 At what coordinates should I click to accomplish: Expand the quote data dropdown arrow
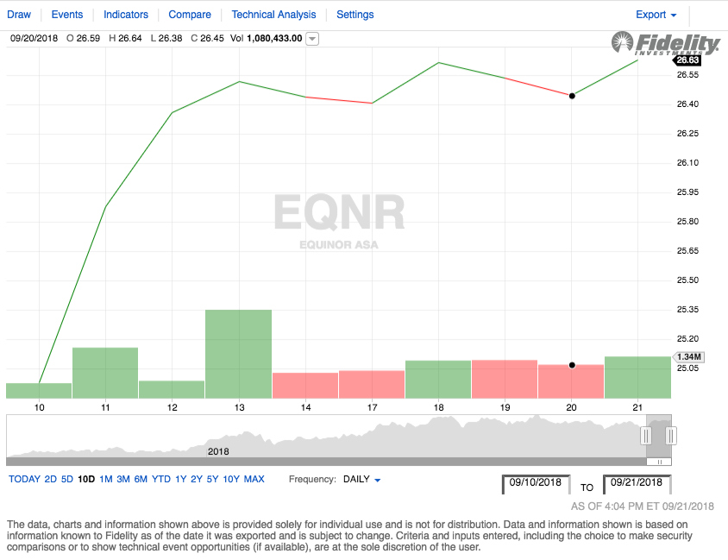[313, 39]
